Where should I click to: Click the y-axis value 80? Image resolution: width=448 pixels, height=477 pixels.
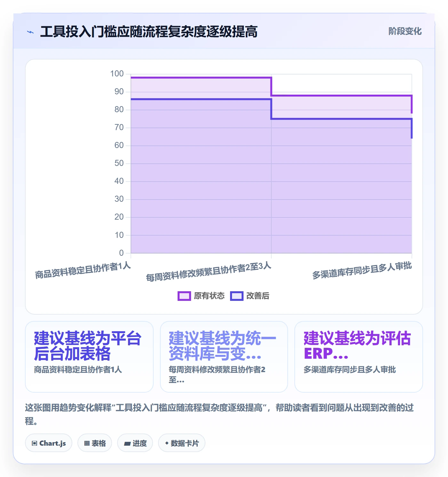119,110
